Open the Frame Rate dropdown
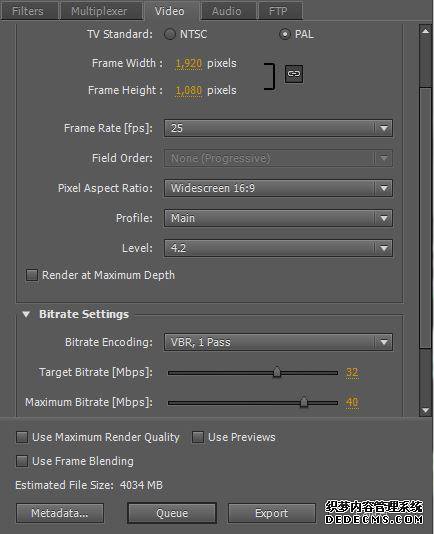Viewport: 434px width, 534px height. click(x=278, y=128)
